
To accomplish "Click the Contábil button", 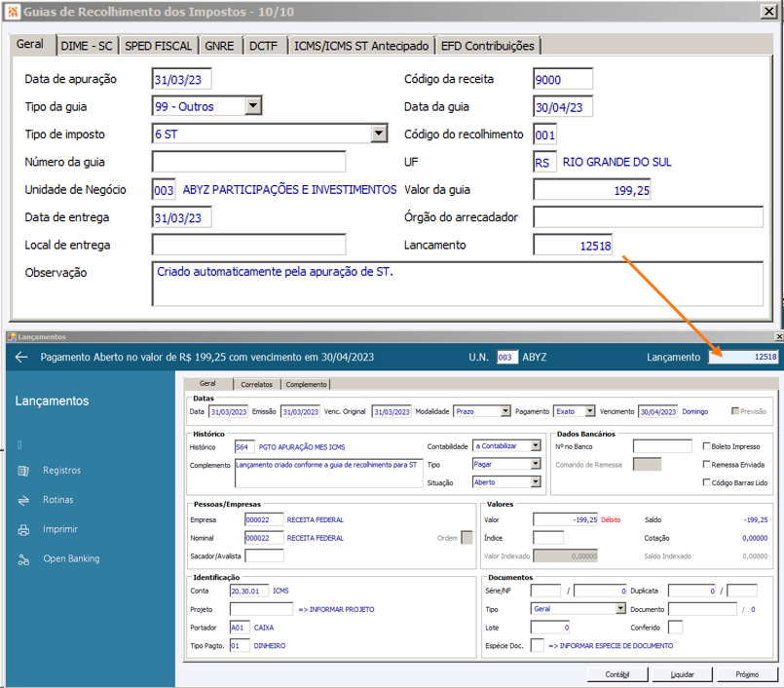I will (617, 674).
